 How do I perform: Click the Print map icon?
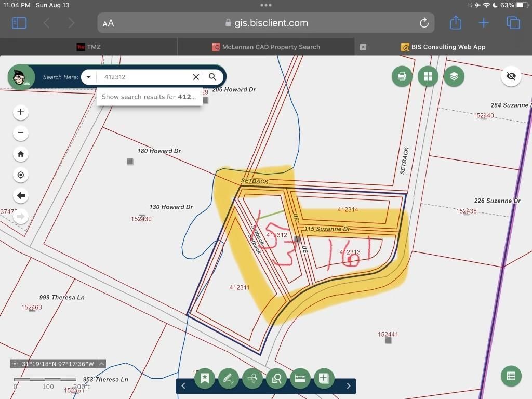(402, 76)
